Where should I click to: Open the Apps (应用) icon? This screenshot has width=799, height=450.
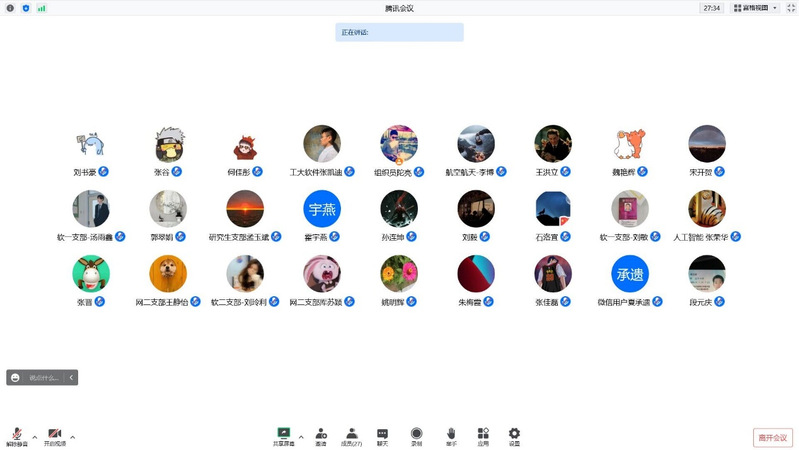(x=483, y=435)
